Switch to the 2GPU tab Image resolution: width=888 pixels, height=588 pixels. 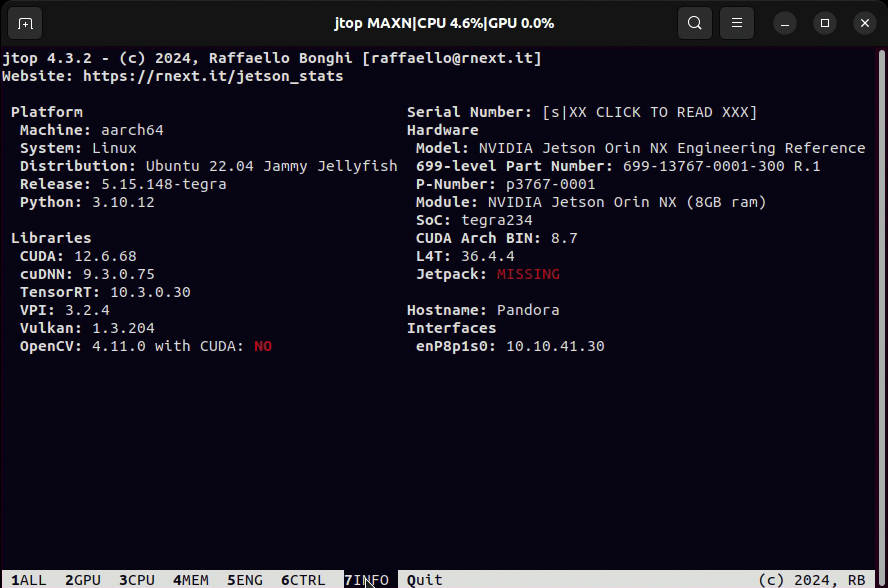pos(83,580)
